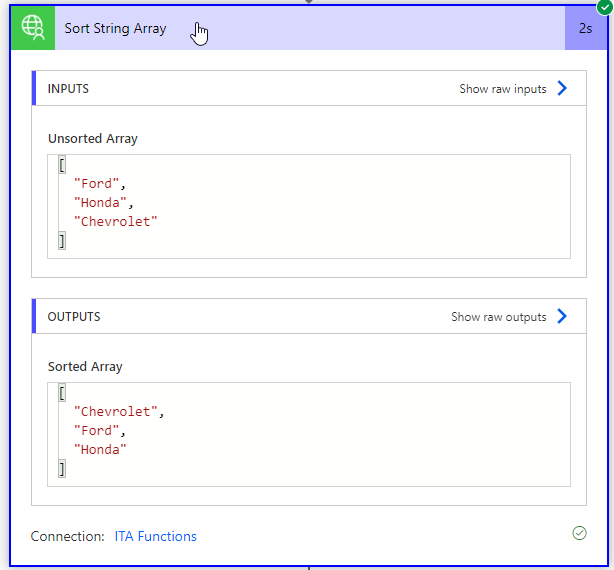Click the 2s duration badge
This screenshot has height=570, width=614.
[x=585, y=28]
